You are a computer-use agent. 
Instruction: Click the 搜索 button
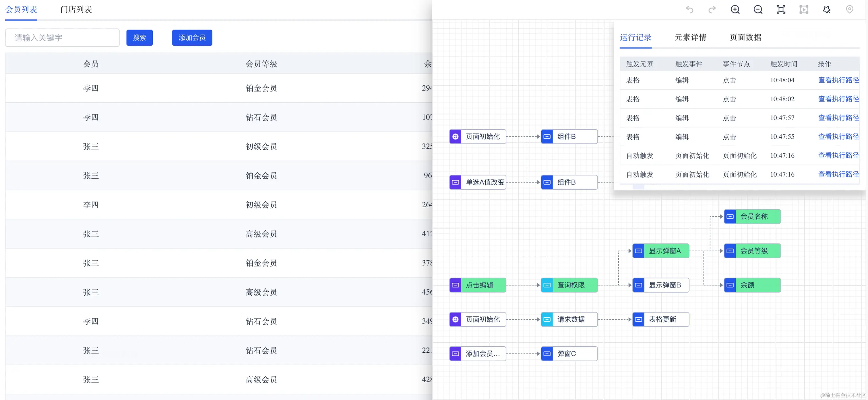pyautogui.click(x=139, y=38)
